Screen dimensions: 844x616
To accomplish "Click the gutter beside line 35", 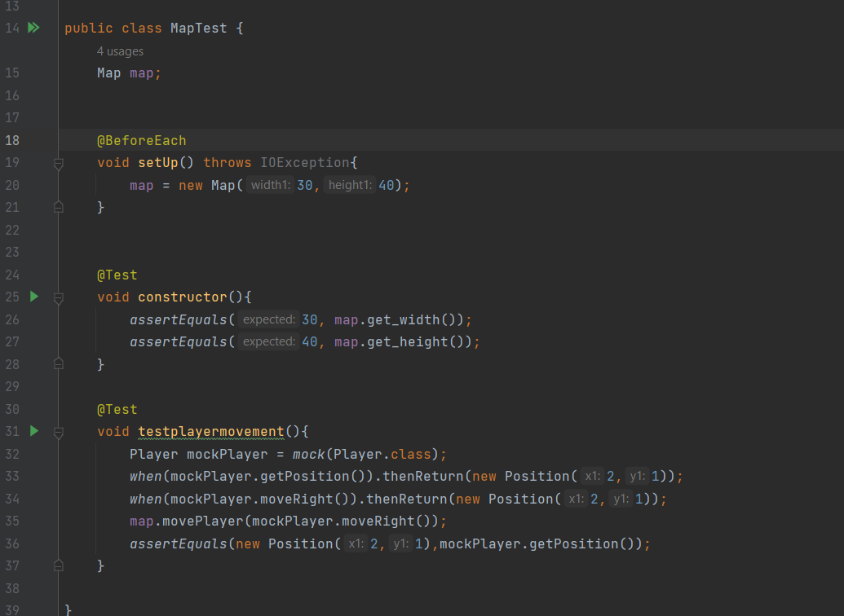I will [x=45, y=521].
